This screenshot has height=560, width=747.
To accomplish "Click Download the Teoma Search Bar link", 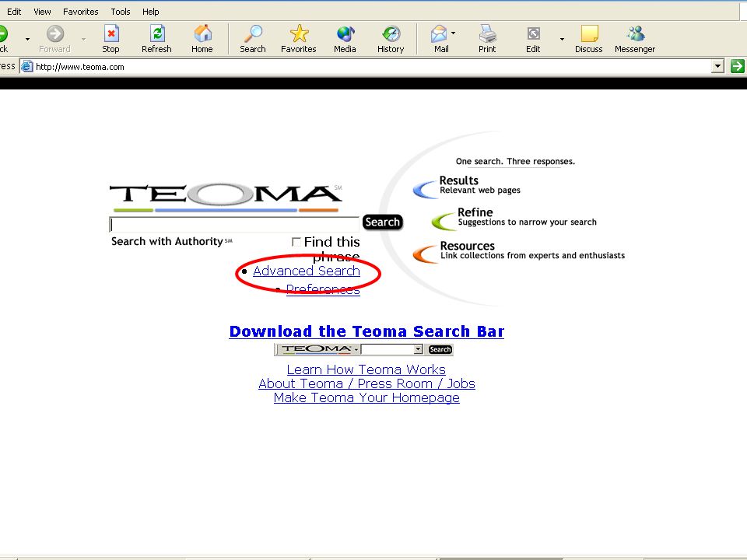I will click(x=366, y=331).
